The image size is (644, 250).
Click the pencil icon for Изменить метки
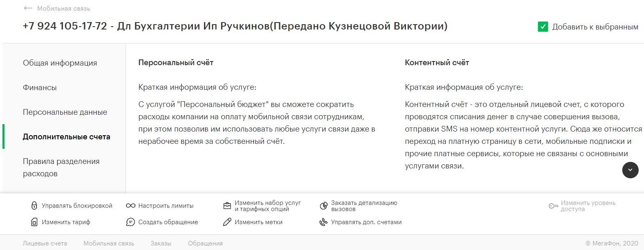227,222
